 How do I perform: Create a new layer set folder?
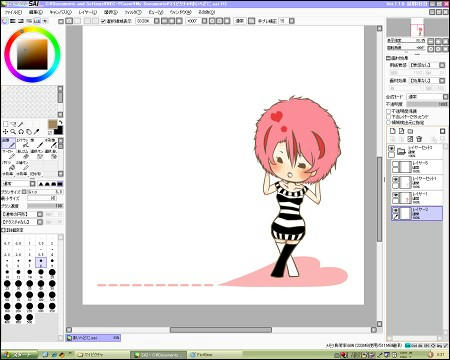(x=410, y=131)
